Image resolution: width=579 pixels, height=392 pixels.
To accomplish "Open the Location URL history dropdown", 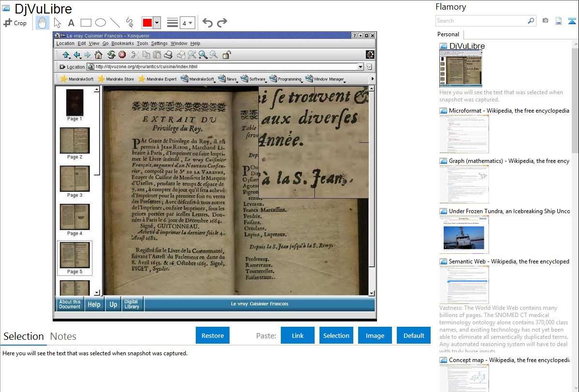I will (x=361, y=67).
